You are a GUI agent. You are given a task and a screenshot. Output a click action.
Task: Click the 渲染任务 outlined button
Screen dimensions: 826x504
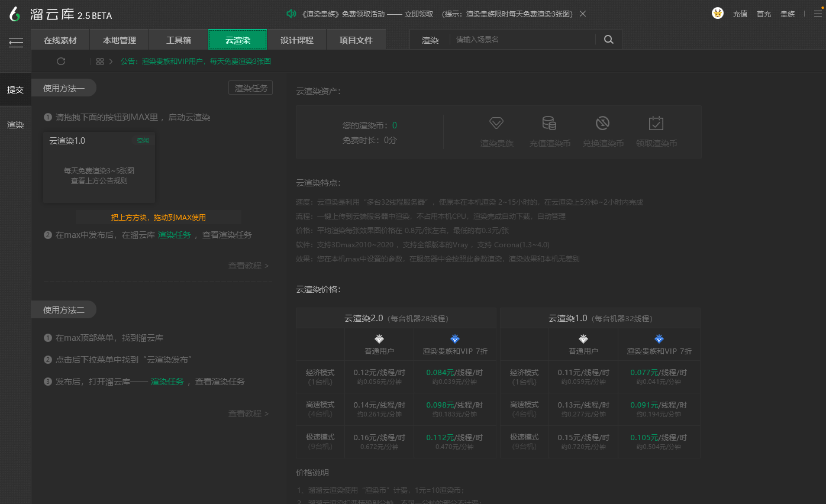coord(251,88)
